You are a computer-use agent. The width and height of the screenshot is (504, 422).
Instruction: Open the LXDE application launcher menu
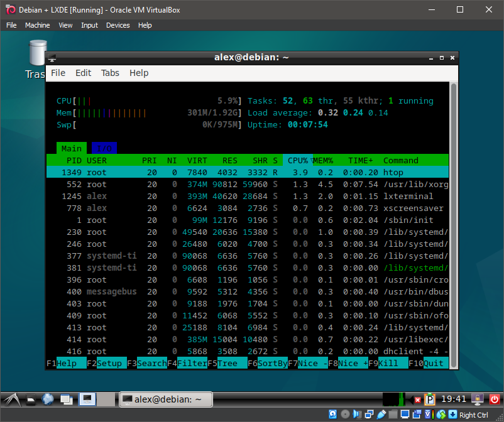(x=11, y=399)
